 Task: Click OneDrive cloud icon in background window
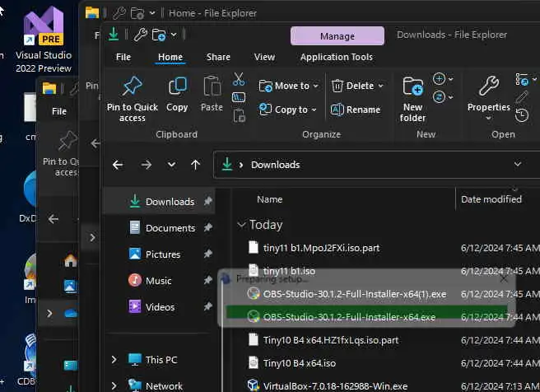(71, 313)
